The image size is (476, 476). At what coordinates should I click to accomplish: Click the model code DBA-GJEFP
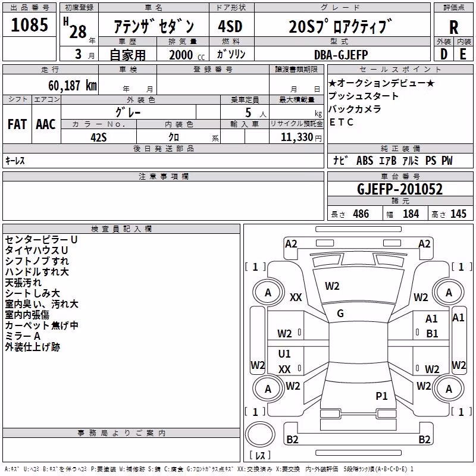point(341,55)
